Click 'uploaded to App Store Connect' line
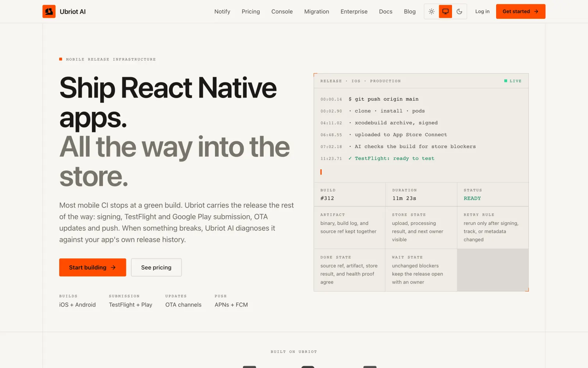The width and height of the screenshot is (588, 368). click(398, 135)
